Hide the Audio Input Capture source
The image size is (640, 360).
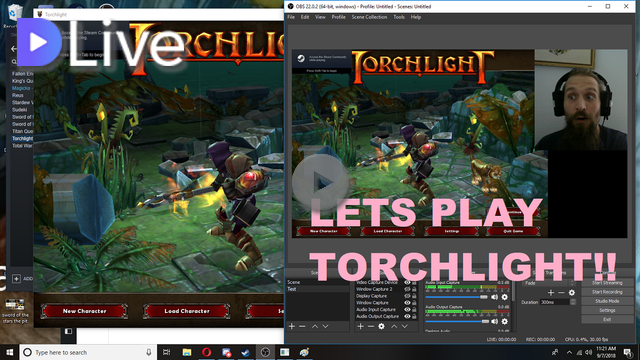[x=407, y=309]
